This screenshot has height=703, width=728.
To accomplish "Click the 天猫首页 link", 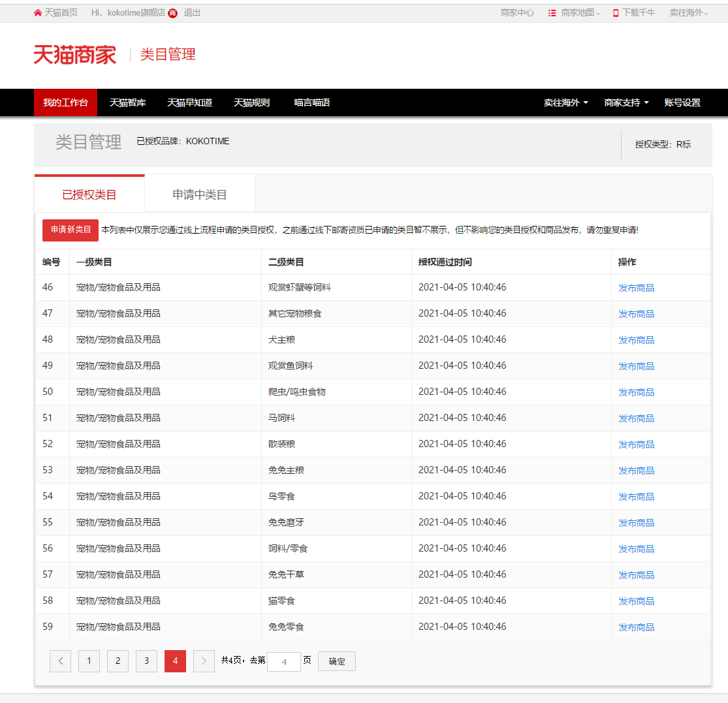I will pos(61,13).
